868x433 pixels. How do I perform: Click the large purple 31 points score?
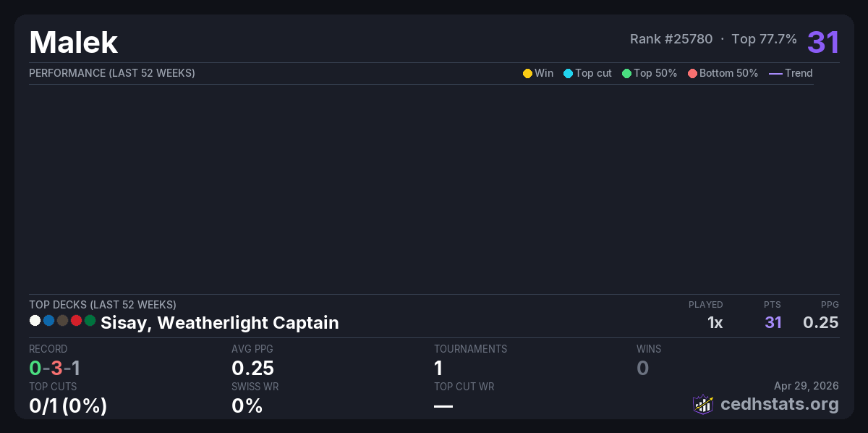pos(823,42)
